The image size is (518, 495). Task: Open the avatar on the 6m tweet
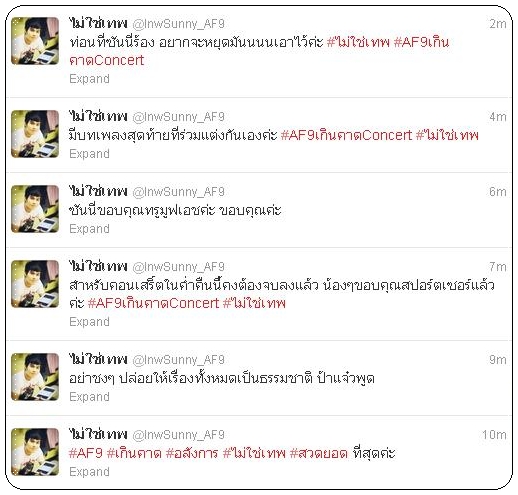coord(35,209)
